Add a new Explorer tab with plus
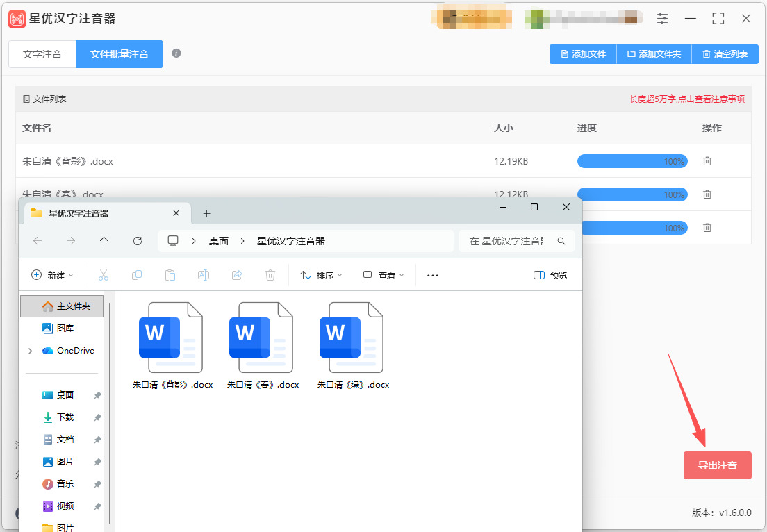This screenshot has width=767, height=532. click(x=207, y=213)
